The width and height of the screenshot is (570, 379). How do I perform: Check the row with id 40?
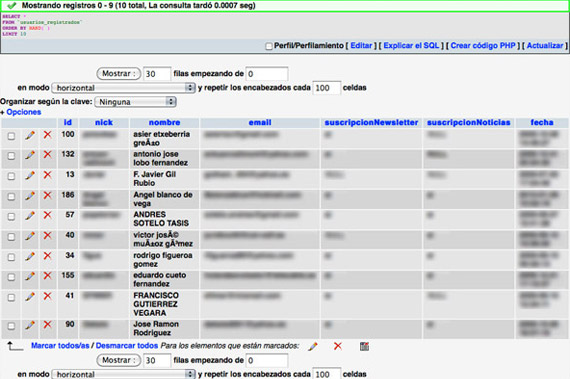point(11,237)
